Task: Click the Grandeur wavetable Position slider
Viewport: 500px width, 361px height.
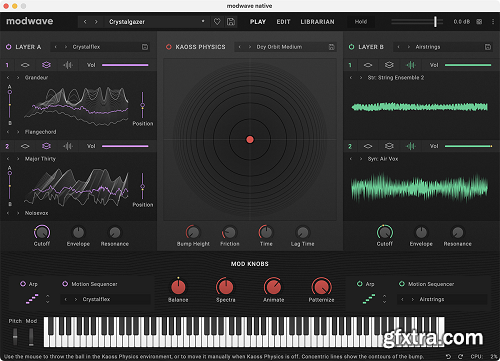Action: click(x=143, y=105)
